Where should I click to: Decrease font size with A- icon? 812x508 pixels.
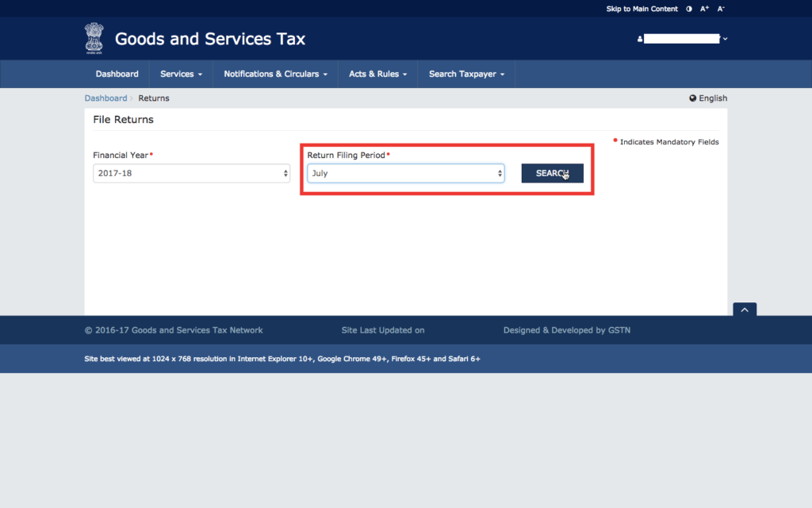pyautogui.click(x=721, y=9)
